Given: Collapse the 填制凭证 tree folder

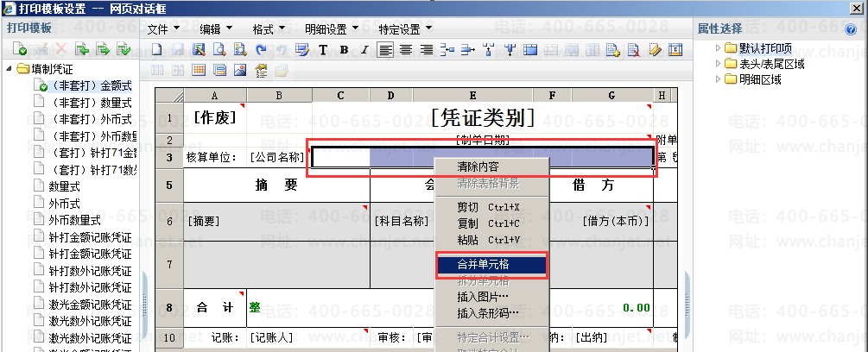Looking at the screenshot, I should coord(10,69).
